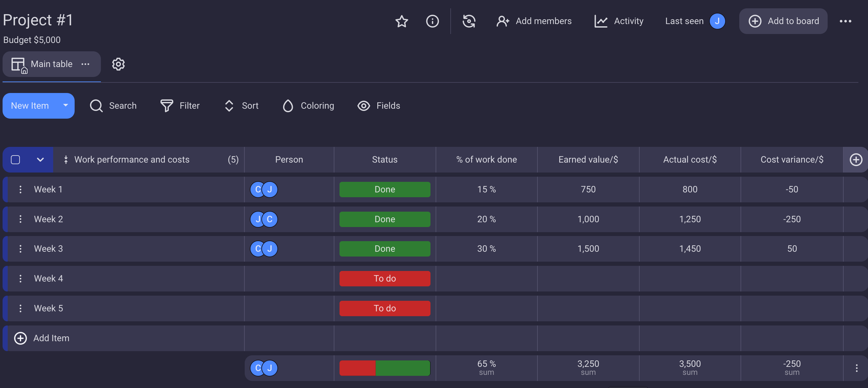Click the Budget $5,000 description
The width and height of the screenshot is (868, 388).
point(32,40)
